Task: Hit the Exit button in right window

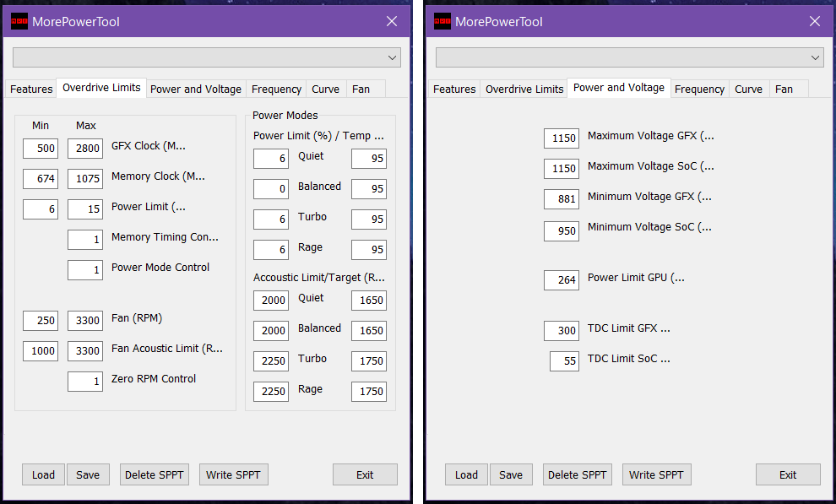Action: (x=788, y=474)
